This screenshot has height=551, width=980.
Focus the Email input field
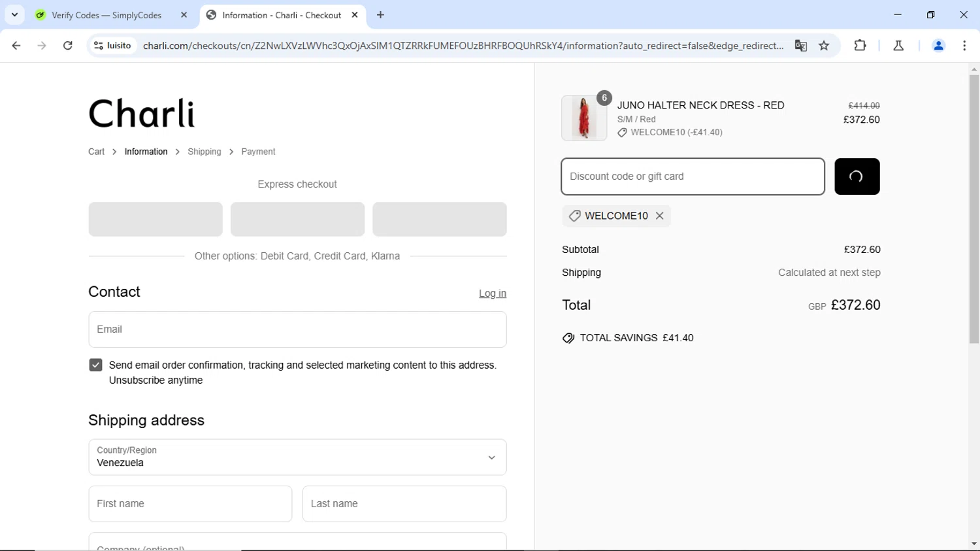297,329
